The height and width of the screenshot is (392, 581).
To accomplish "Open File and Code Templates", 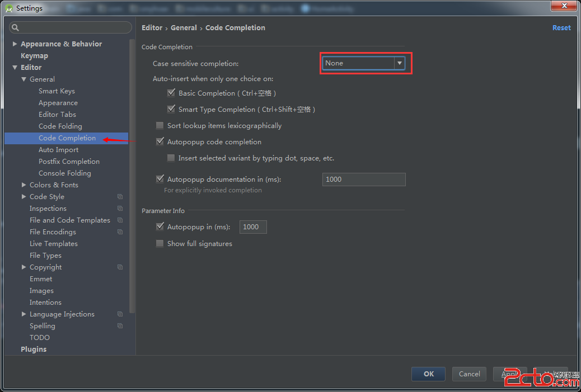I will tap(70, 220).
